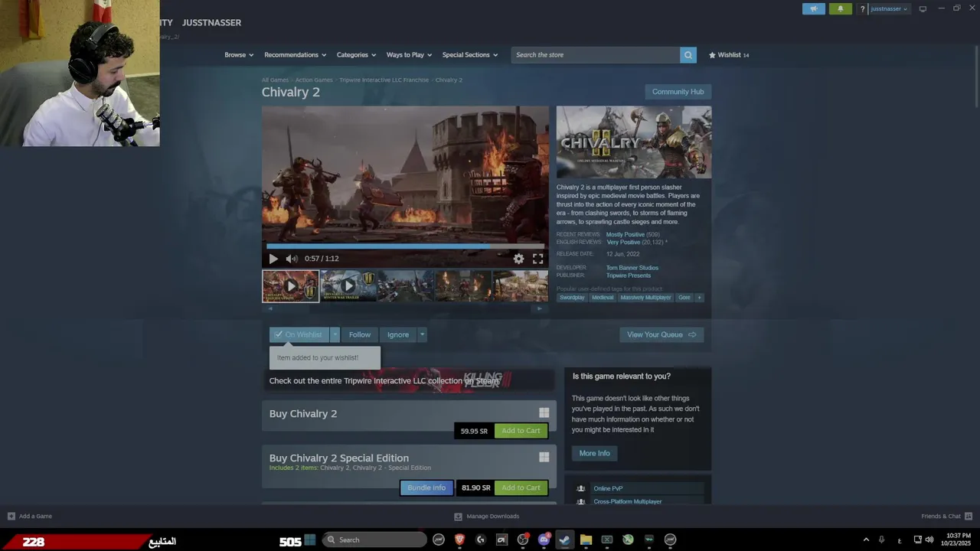Open the Windows Start button
The width and height of the screenshot is (980, 551).
[x=310, y=540]
